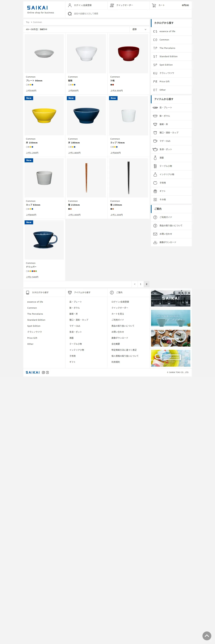Select CO Common catalog icon
Viewport: 215px width, 644px height.
pos(155,40)
